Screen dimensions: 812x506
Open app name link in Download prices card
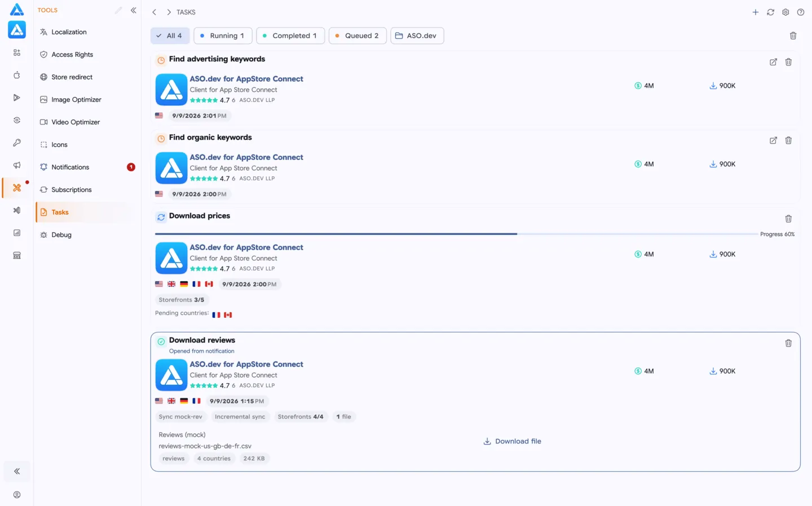(246, 247)
